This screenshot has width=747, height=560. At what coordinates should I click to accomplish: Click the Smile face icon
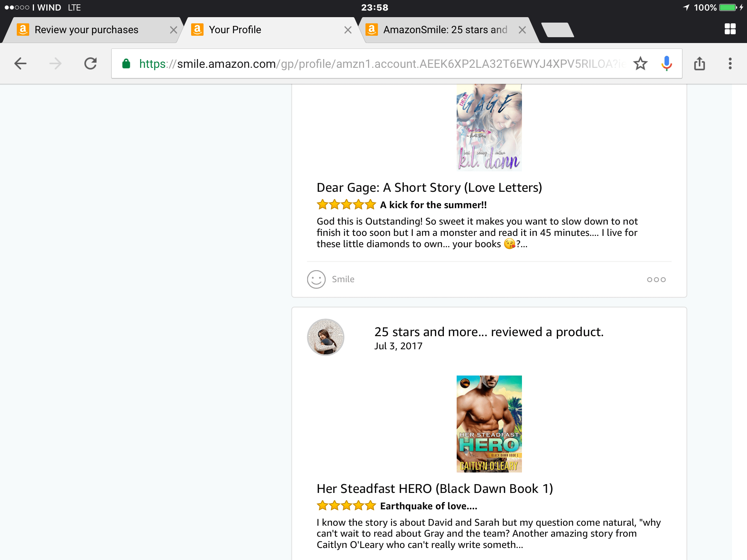tap(316, 279)
